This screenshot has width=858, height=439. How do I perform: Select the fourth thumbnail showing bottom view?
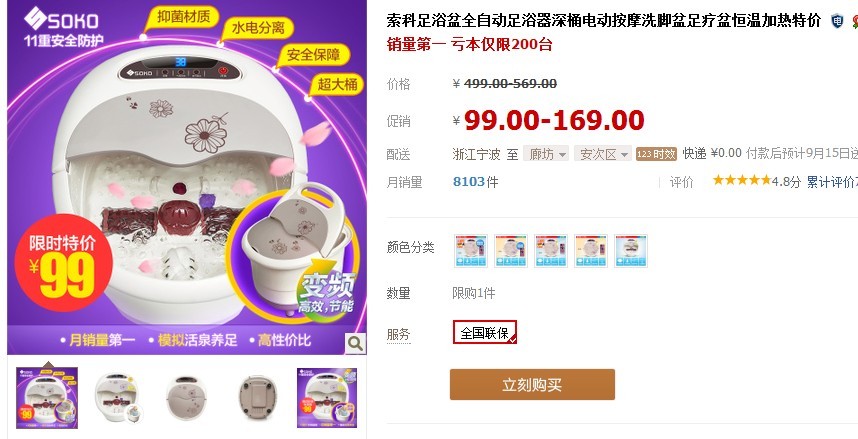[258, 397]
